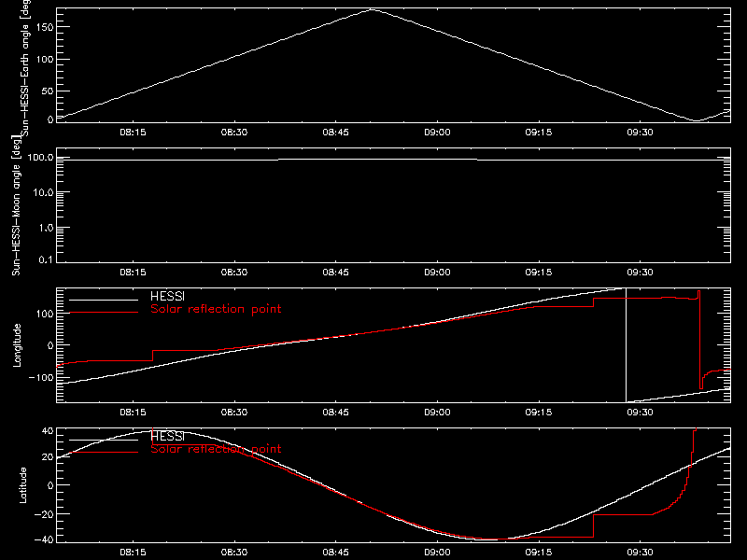Click the 40 tick on Latitude axis
The height and width of the screenshot is (560, 747).
pyautogui.click(x=48, y=430)
